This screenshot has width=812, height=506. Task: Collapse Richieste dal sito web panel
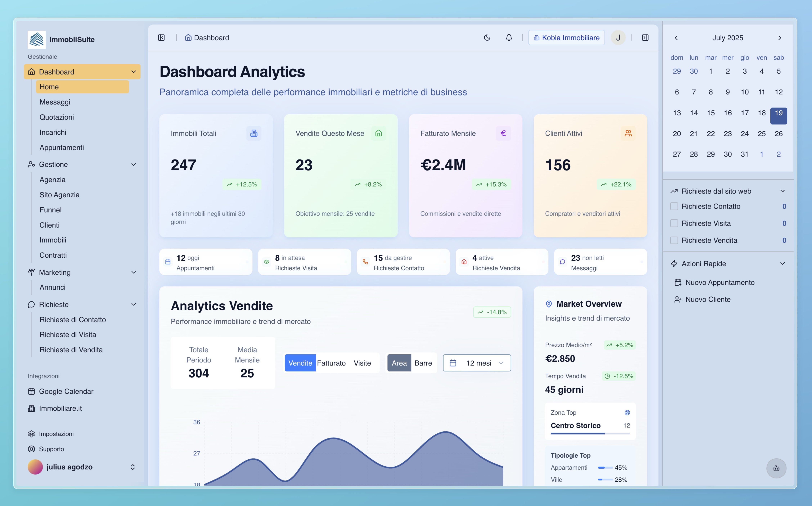[782, 191]
